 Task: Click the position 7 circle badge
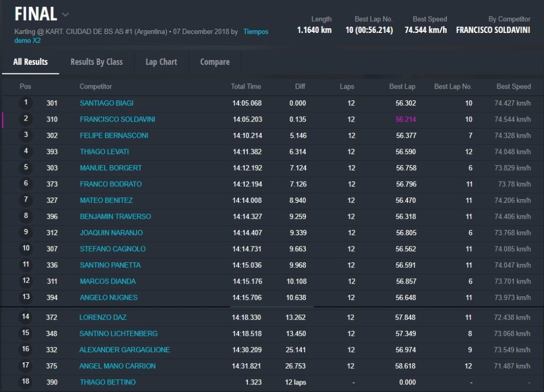[25, 200]
